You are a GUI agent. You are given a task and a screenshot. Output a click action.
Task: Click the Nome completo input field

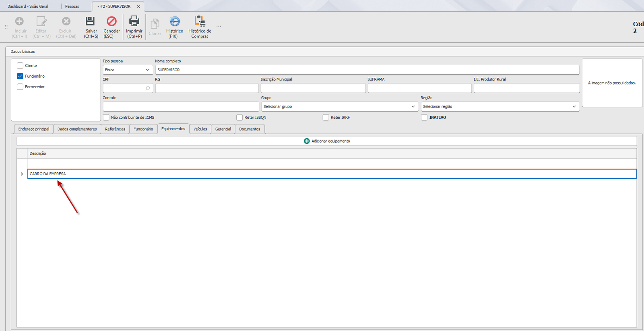point(367,70)
